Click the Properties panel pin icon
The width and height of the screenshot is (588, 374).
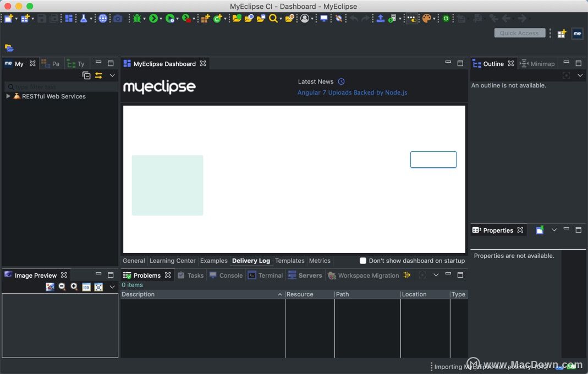click(540, 230)
